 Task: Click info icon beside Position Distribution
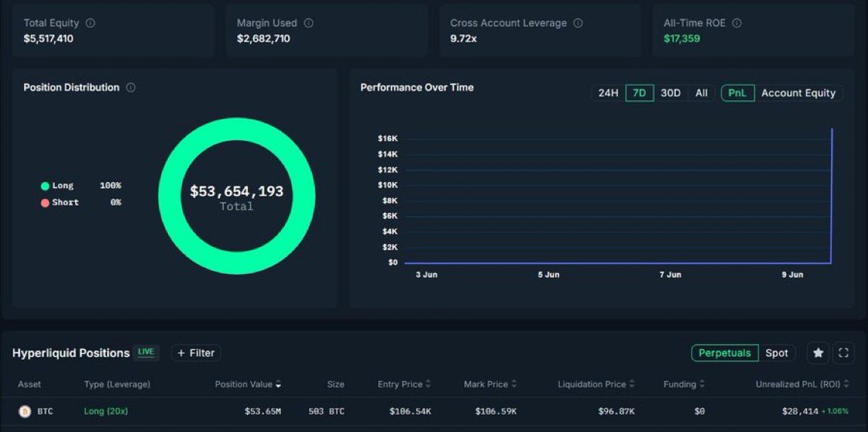pyautogui.click(x=130, y=87)
